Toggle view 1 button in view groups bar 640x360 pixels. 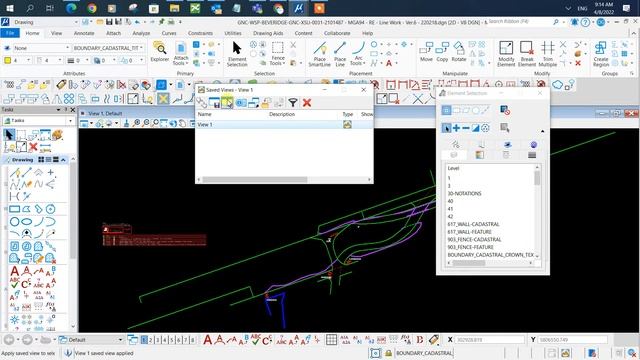click(144, 340)
